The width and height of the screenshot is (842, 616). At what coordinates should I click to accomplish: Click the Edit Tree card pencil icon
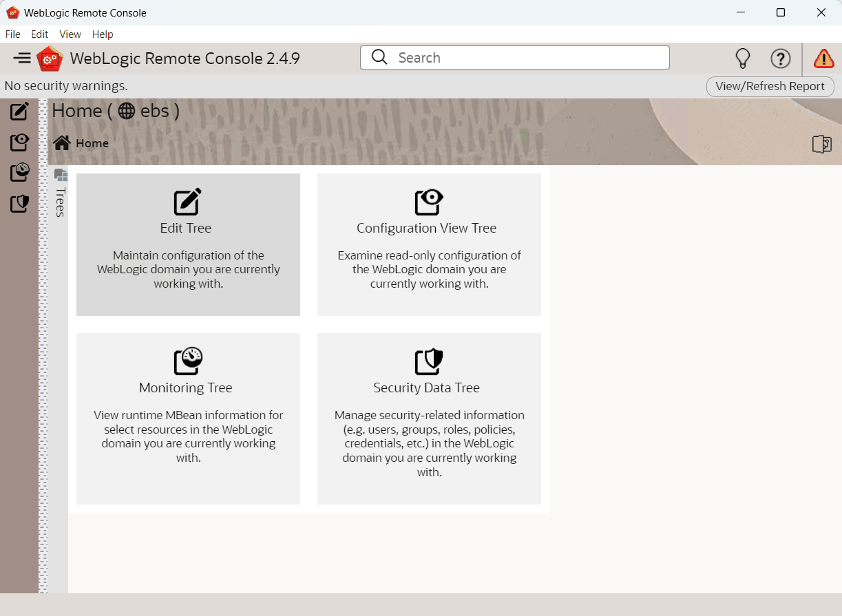pos(187,202)
